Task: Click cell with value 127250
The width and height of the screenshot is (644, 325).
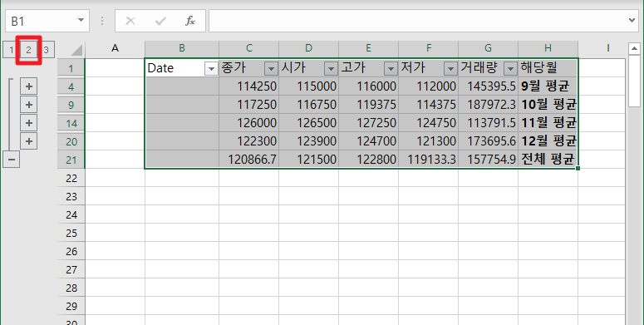Action: pyautogui.click(x=368, y=123)
